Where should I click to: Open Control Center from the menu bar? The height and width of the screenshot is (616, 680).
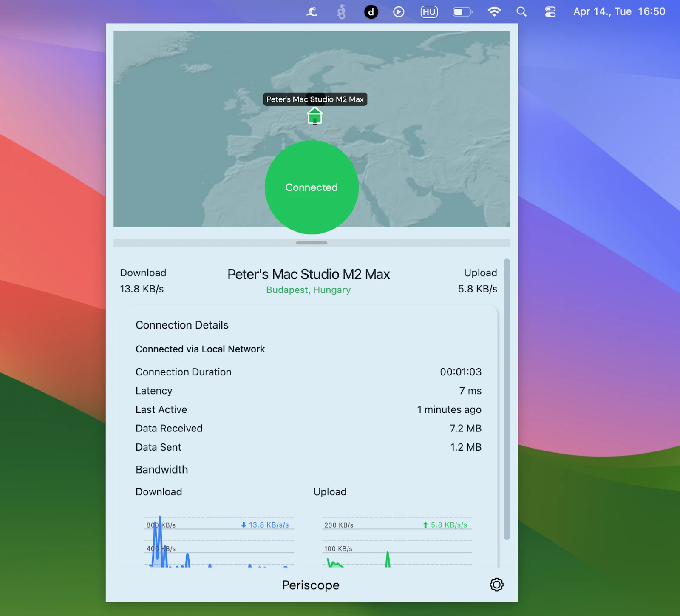coord(550,11)
